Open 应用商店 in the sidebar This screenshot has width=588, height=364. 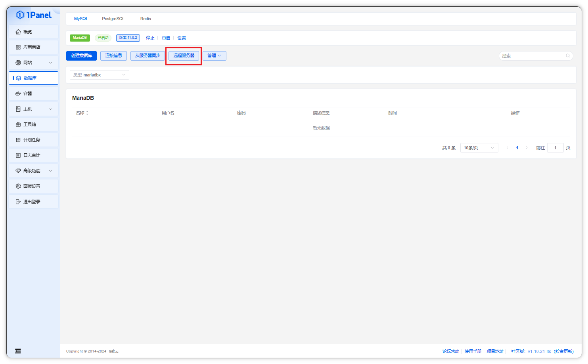33,47
